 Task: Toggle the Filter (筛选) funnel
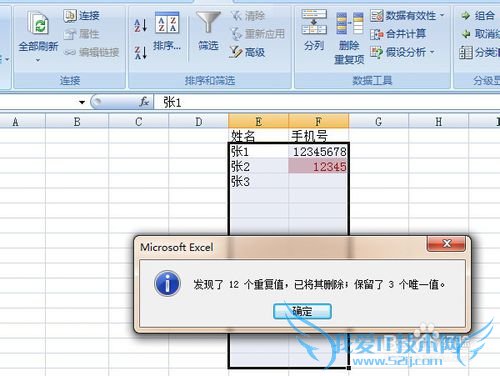[x=208, y=31]
